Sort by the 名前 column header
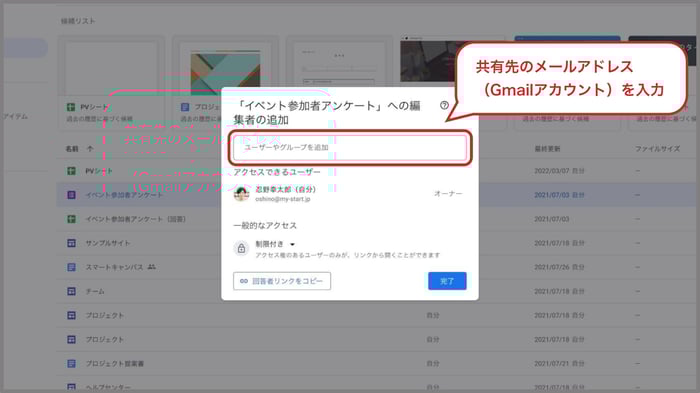Viewport: 700px width, 393px height. [x=72, y=149]
